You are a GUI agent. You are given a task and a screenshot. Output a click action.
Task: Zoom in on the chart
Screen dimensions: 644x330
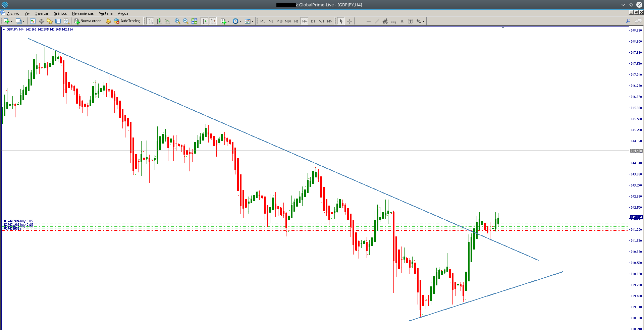coord(177,21)
